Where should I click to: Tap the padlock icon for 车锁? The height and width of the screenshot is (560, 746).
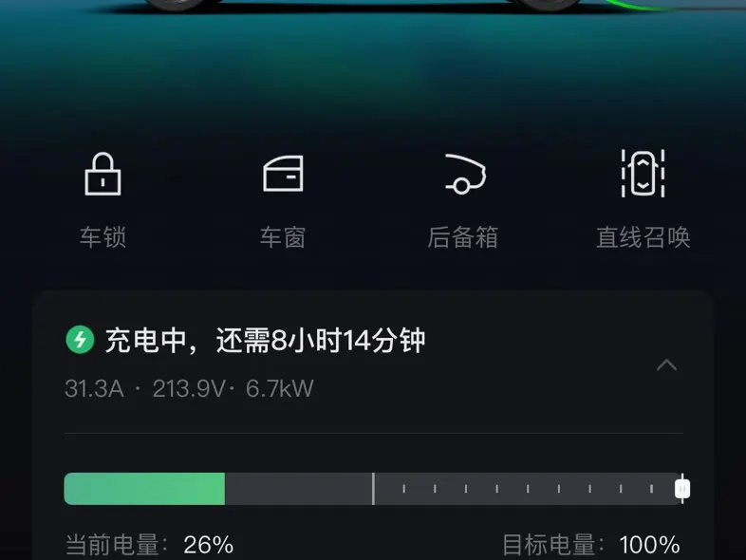(x=103, y=174)
